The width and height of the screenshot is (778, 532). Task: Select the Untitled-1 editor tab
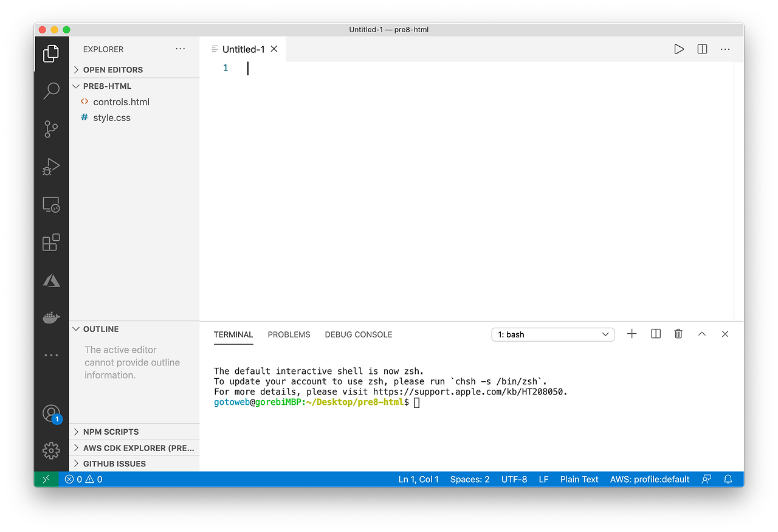[243, 49]
